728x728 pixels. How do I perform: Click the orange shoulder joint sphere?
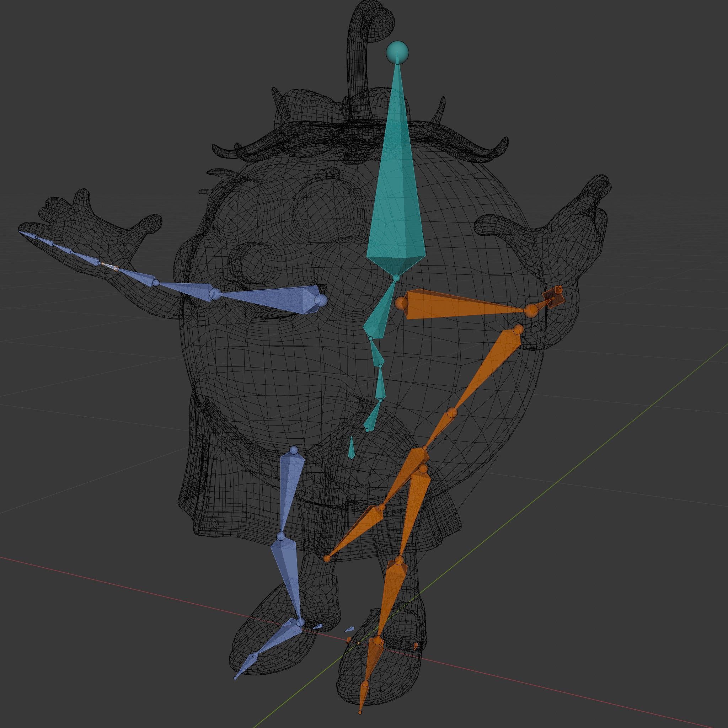point(401,303)
